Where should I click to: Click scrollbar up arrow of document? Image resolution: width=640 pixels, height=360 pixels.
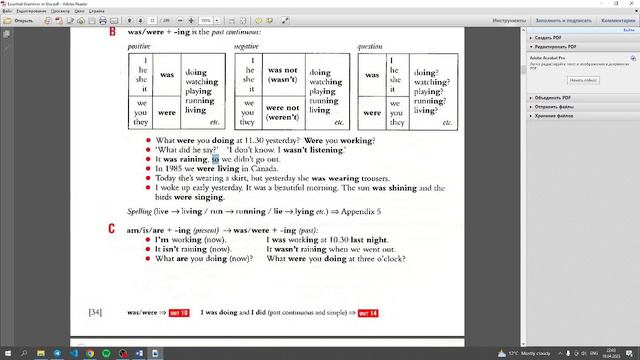pos(523,30)
